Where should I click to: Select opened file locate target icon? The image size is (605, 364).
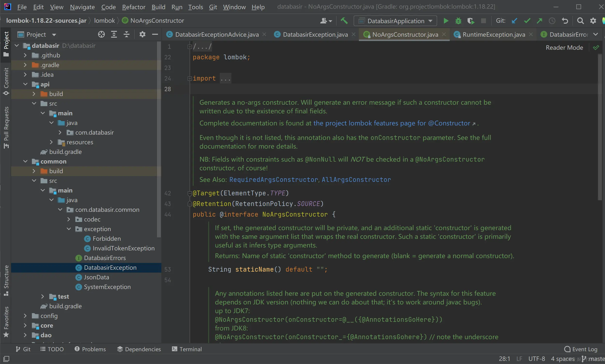point(101,34)
